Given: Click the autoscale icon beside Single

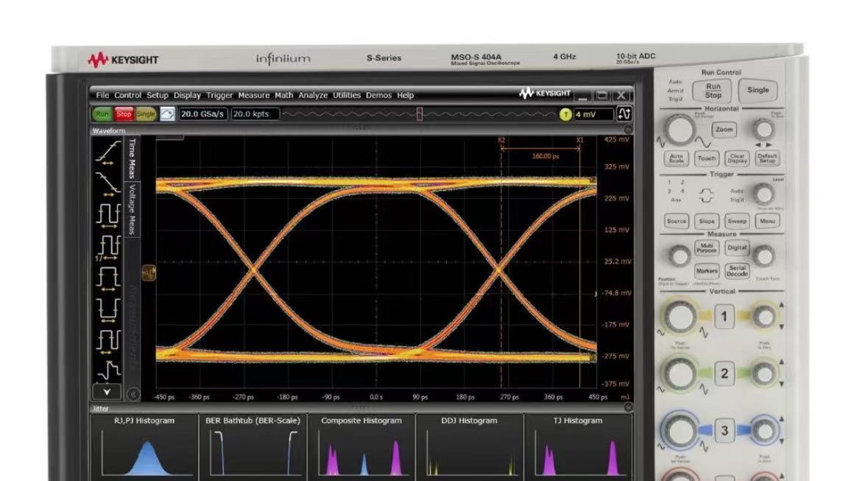Looking at the screenshot, I should coord(167,114).
